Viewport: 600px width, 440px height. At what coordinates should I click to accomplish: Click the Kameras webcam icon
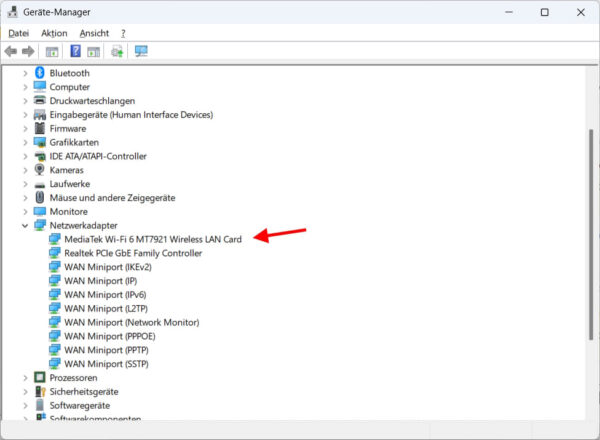39,169
